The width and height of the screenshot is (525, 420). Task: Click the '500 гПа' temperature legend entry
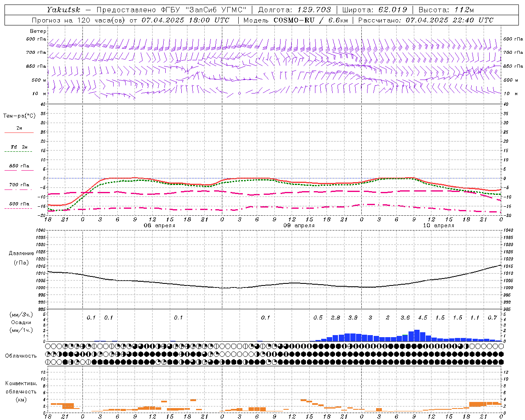tap(19, 204)
